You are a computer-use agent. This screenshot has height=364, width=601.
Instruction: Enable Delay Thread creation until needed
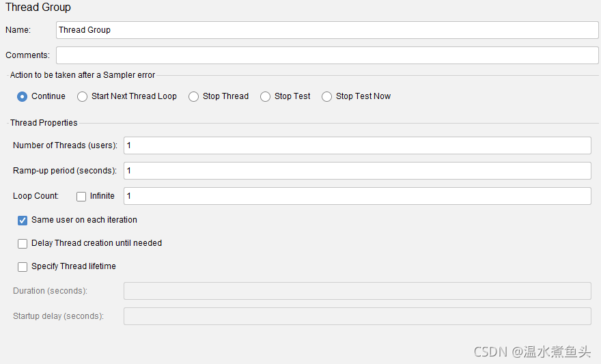point(23,244)
